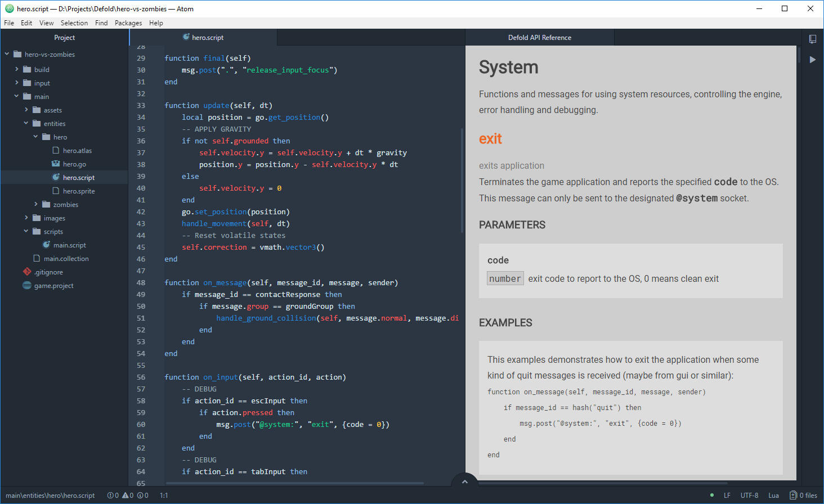This screenshot has width=824, height=504.
Task: Select main.script in the scripts folder
Action: (71, 245)
